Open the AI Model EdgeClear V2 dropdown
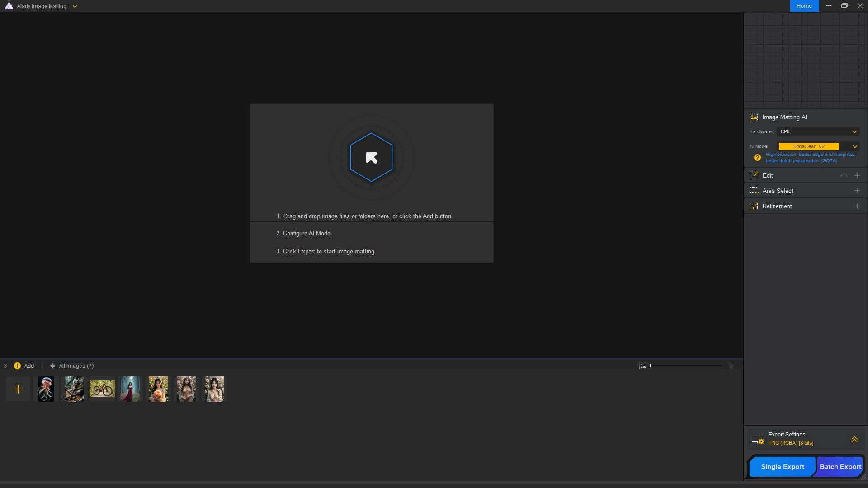Screen dimensions: 868x488 click(x=818, y=146)
